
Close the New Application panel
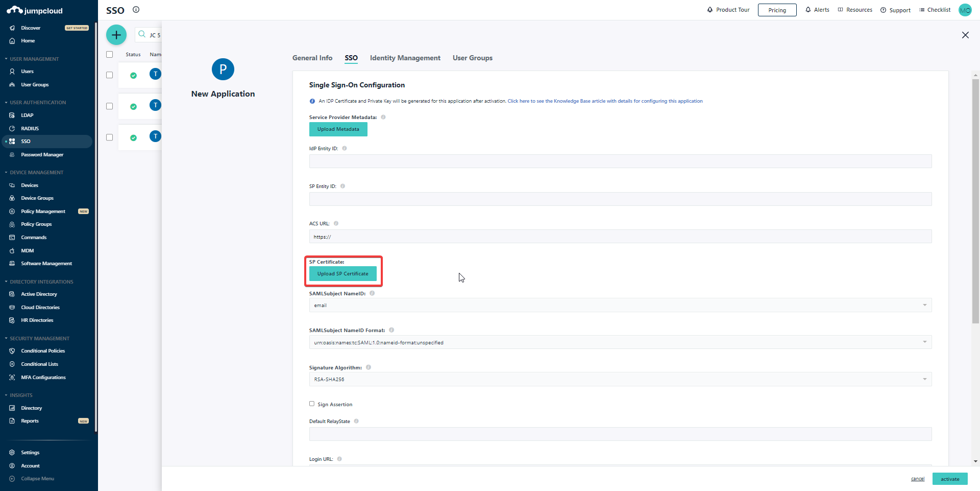(x=965, y=35)
